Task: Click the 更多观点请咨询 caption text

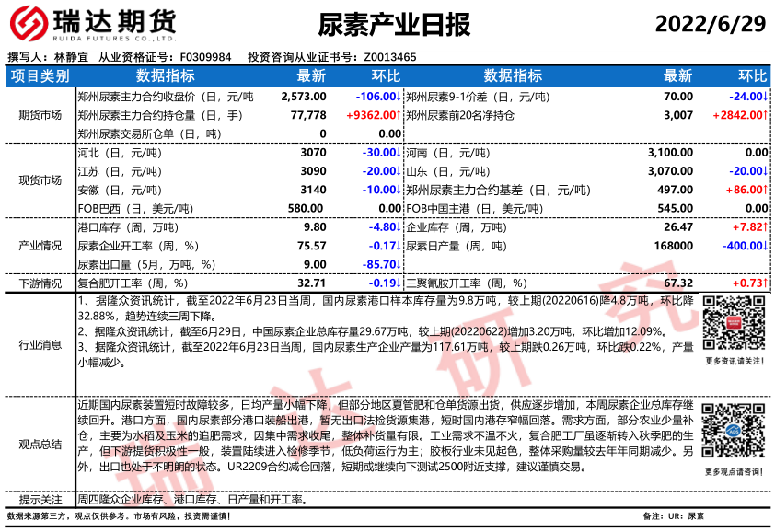Action: 733,471
